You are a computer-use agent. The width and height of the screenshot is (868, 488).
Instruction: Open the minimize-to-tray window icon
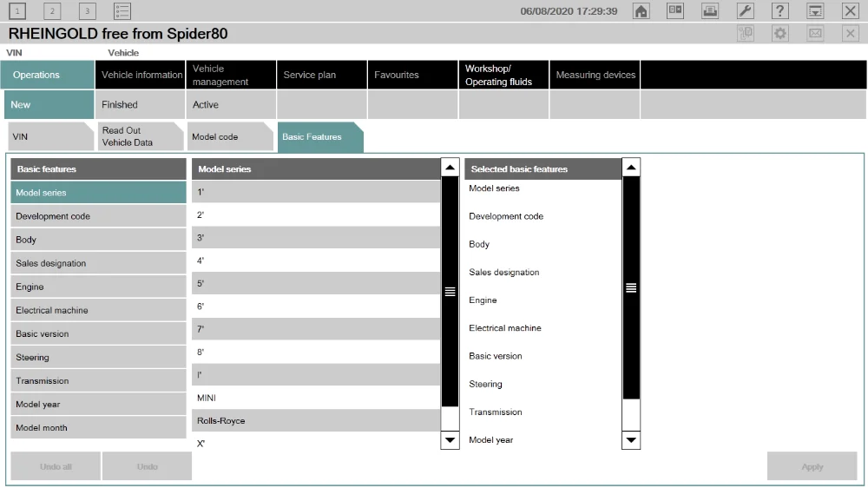[815, 11]
